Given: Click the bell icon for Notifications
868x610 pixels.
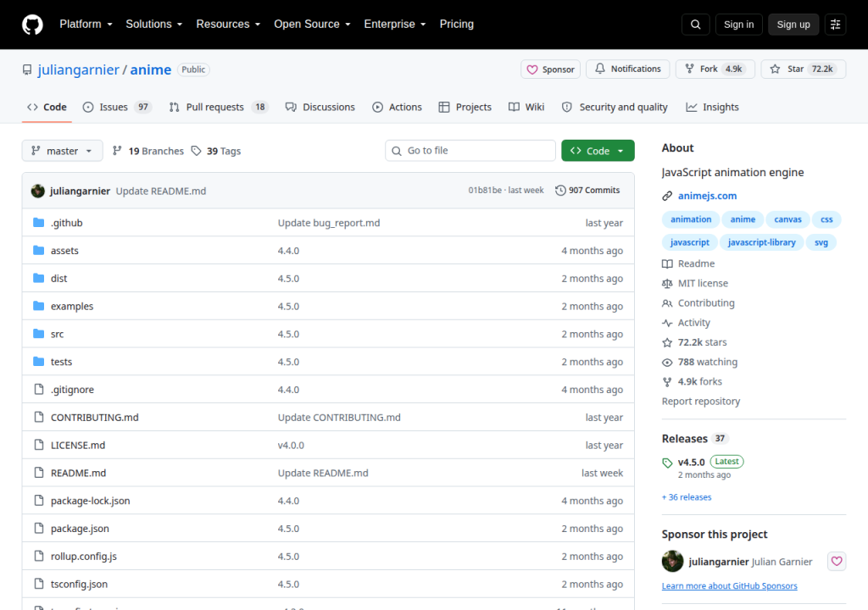Looking at the screenshot, I should click(x=600, y=69).
